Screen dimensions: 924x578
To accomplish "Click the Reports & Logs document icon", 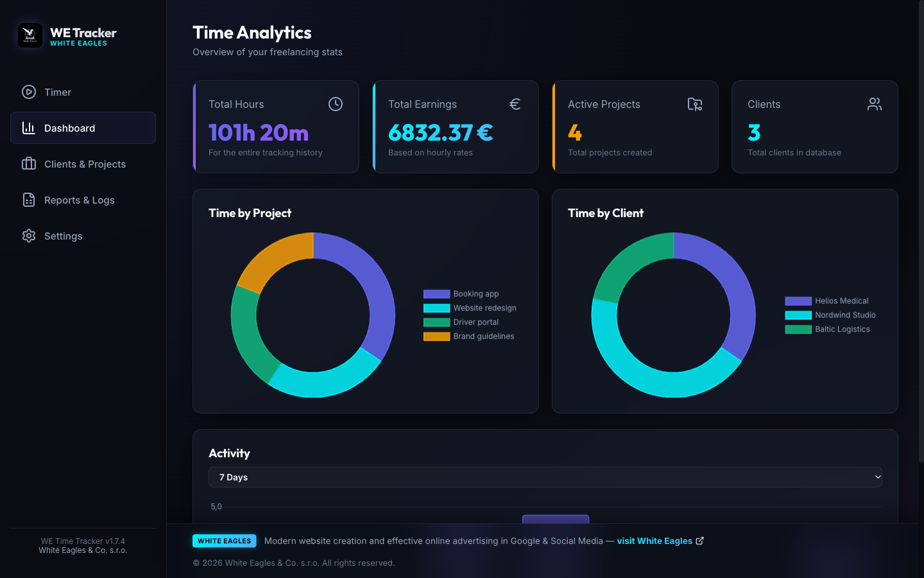I will point(29,200).
